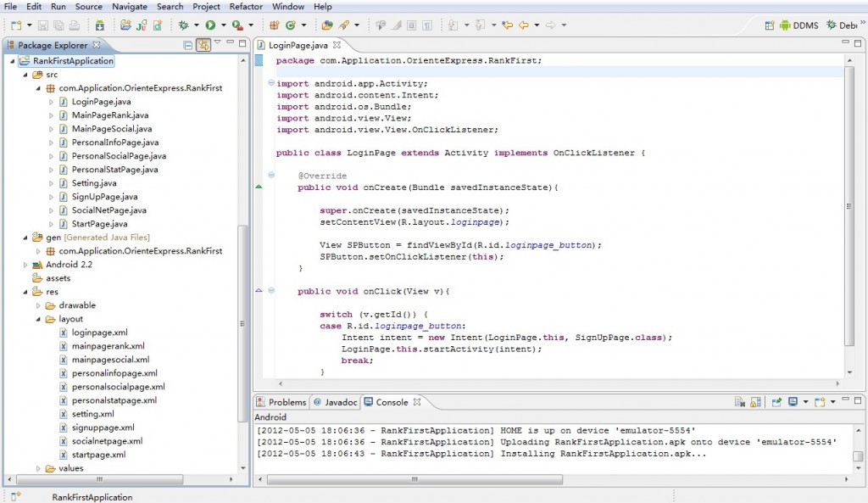Screen dimensions: 868x503
Task: Go back with the yellow Back arrow
Action: tap(524, 25)
